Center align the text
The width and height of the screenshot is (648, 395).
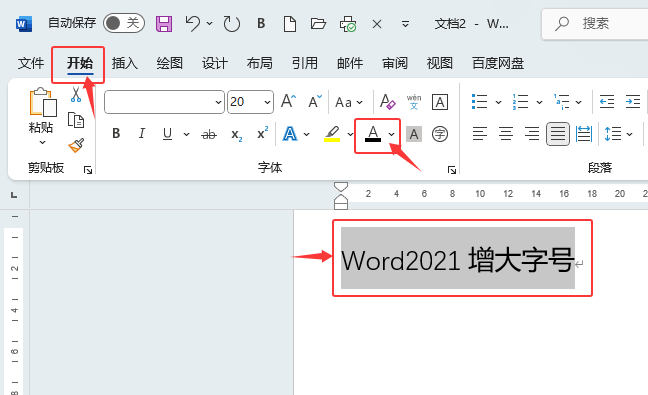506,133
